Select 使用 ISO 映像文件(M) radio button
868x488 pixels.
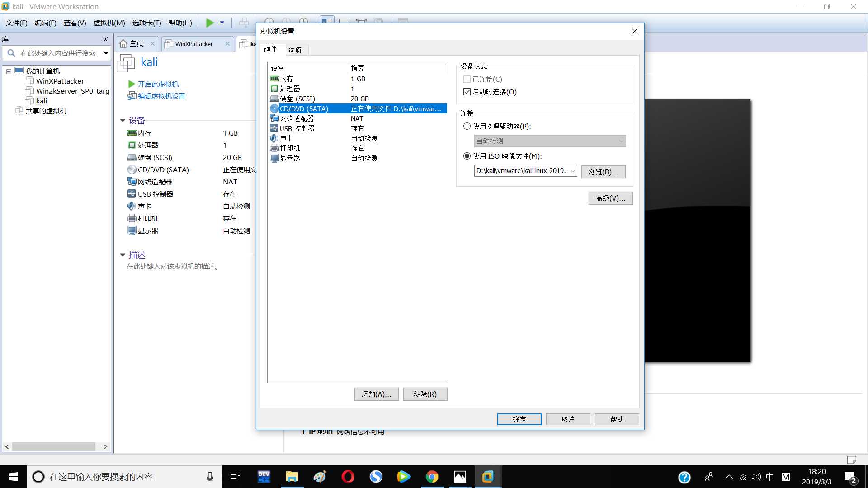467,156
